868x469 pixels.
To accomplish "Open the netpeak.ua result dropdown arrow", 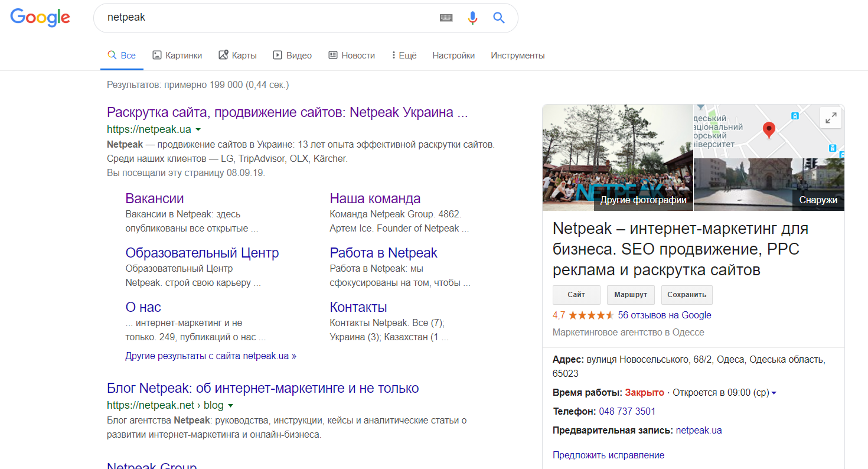I will tap(198, 129).
